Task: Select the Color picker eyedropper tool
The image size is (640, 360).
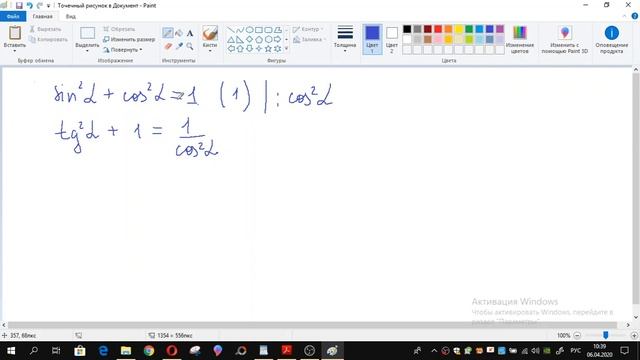Action: [x=179, y=47]
